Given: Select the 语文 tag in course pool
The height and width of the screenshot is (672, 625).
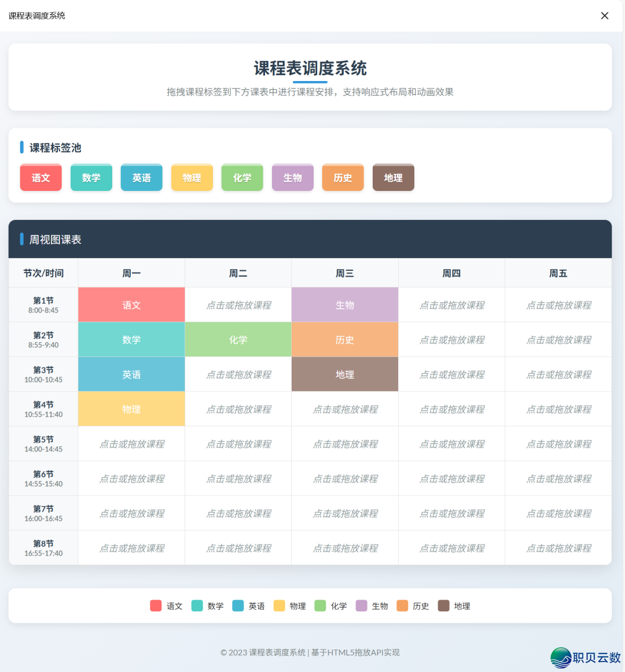Looking at the screenshot, I should click(41, 178).
